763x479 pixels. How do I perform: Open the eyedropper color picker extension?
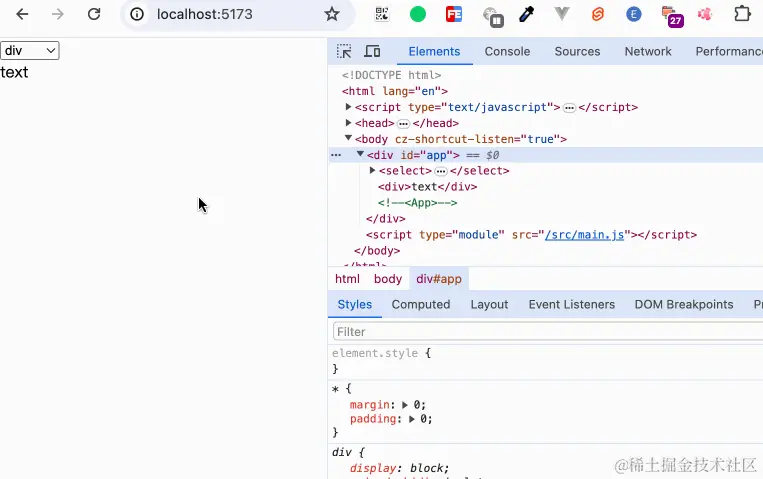tap(527, 14)
